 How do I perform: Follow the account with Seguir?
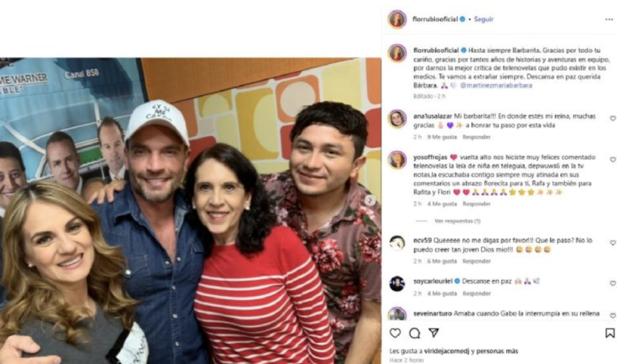click(484, 19)
